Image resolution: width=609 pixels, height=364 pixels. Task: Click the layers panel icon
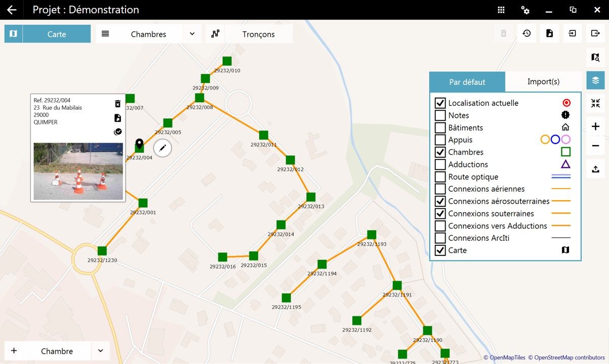[595, 80]
